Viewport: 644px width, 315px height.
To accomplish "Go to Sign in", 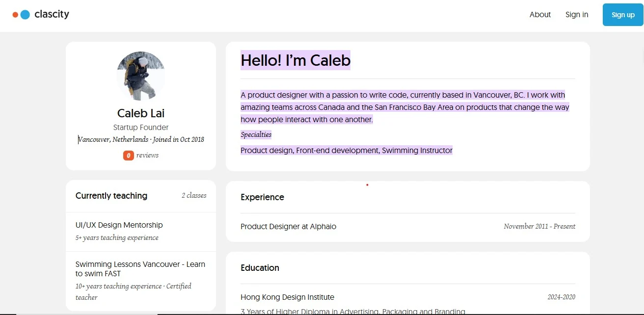I will click(x=577, y=15).
